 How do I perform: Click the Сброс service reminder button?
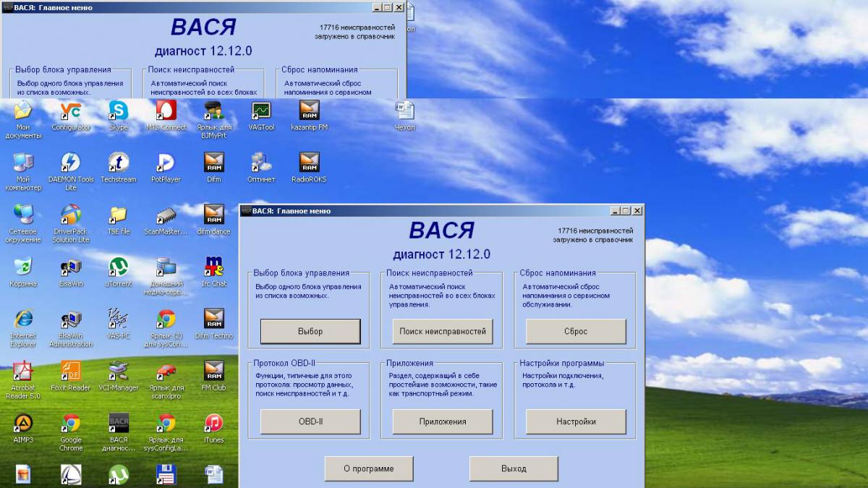point(576,331)
